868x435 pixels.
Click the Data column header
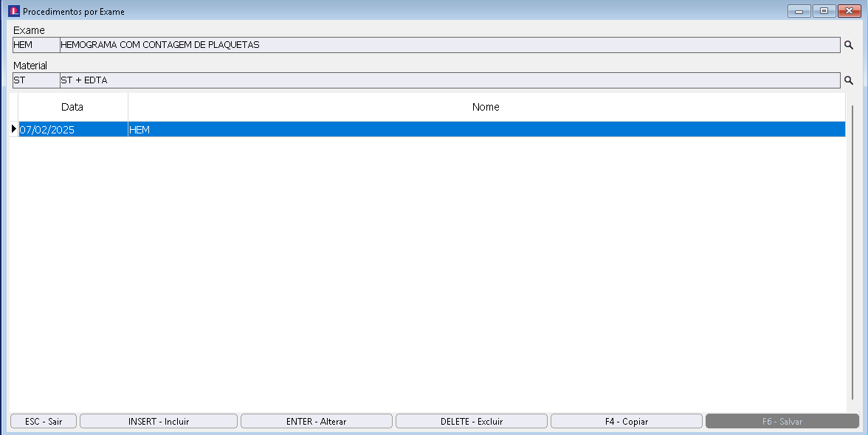[72, 107]
